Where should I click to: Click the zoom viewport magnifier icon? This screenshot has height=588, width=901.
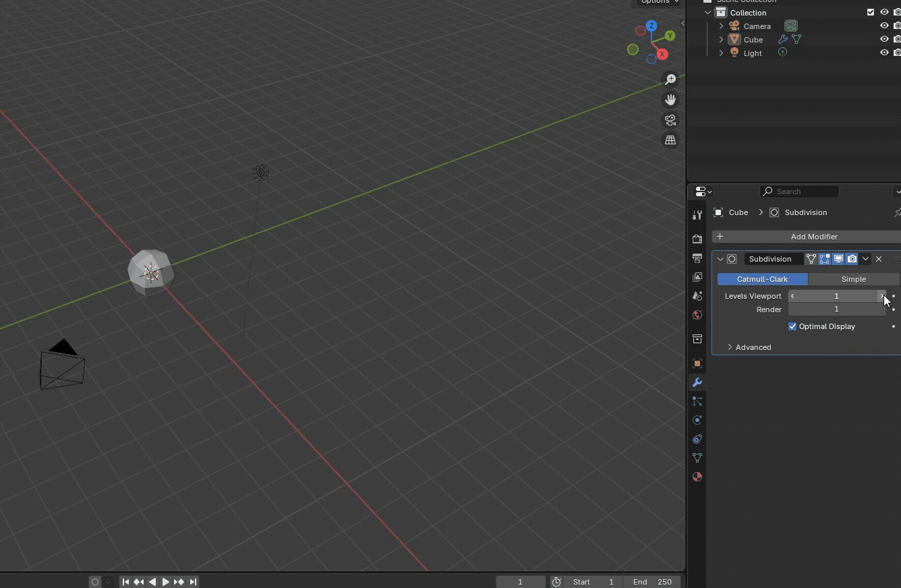point(670,80)
